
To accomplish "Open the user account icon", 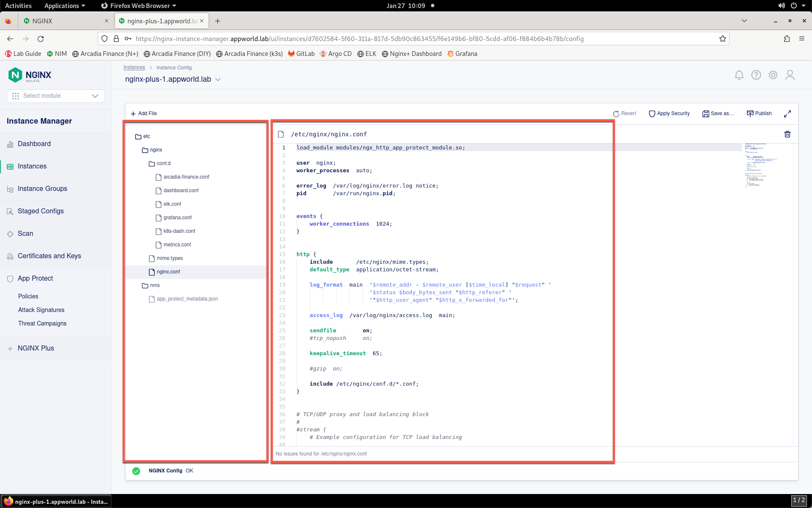I will 790,75.
